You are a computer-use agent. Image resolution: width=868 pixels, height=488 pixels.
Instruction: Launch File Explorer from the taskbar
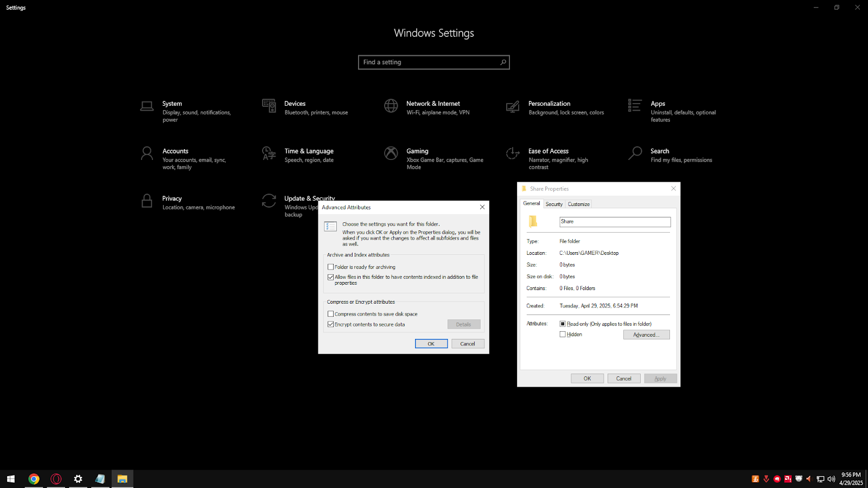click(122, 479)
